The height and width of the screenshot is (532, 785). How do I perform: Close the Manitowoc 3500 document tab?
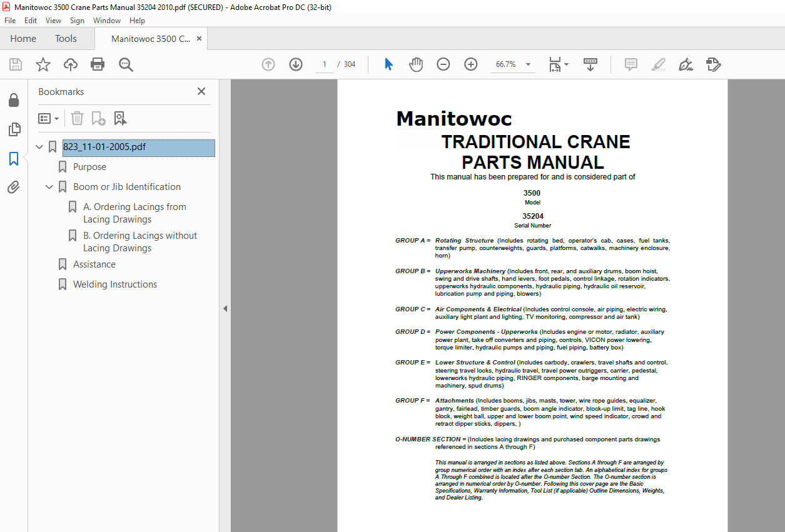[199, 39]
